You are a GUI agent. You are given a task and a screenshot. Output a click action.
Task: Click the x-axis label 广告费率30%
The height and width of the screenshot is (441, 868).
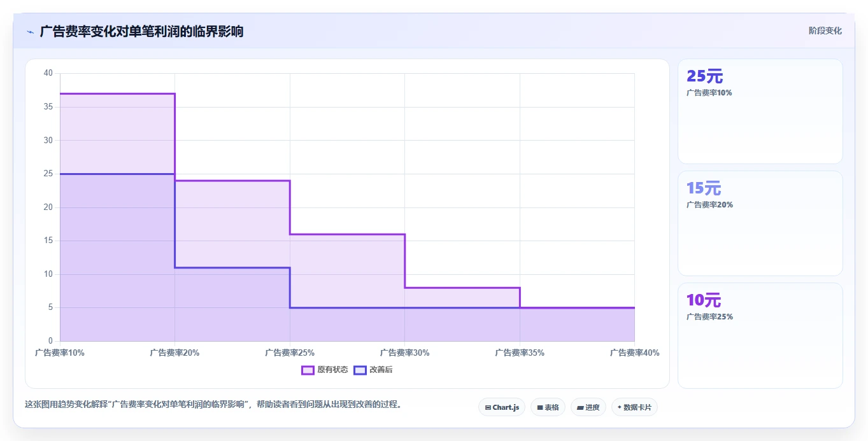click(405, 353)
